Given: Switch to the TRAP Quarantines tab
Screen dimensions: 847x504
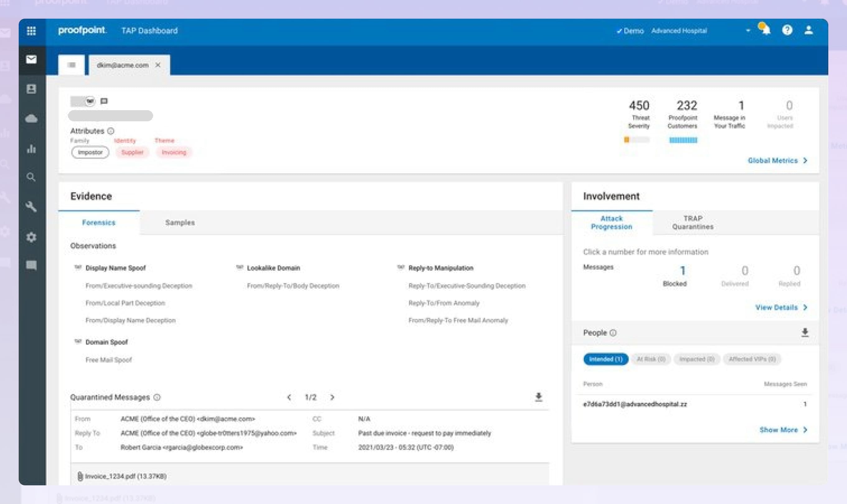Looking at the screenshot, I should pos(693,222).
